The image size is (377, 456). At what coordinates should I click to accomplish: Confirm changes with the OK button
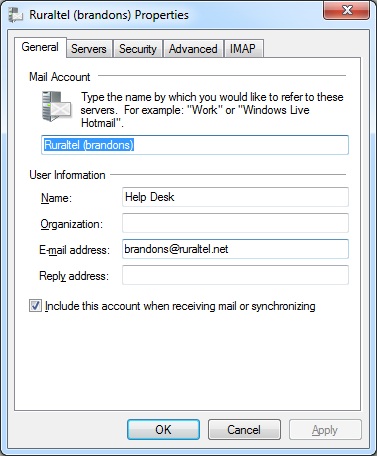point(163,430)
